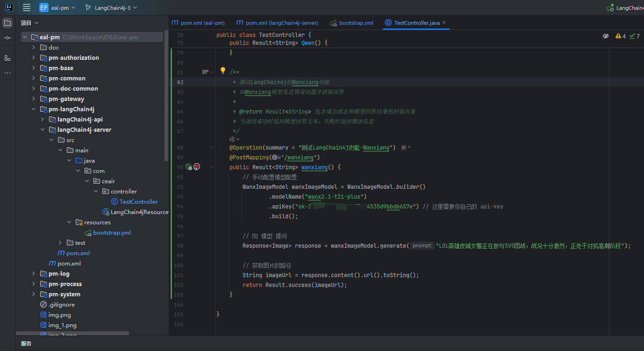The image size is (644, 351).
Task: Click the IntelliJ IDEA logo icon
Action: (8, 7)
